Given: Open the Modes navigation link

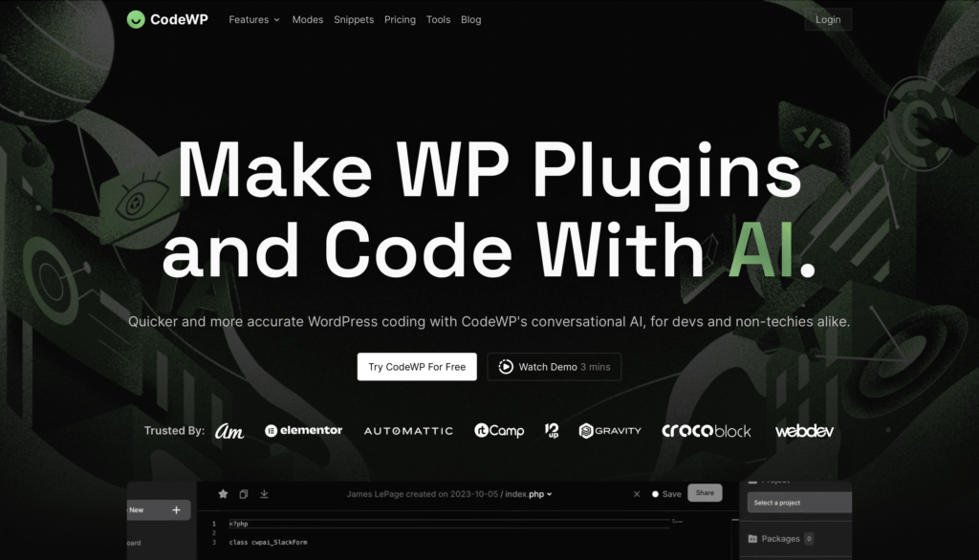Looking at the screenshot, I should click(x=308, y=19).
